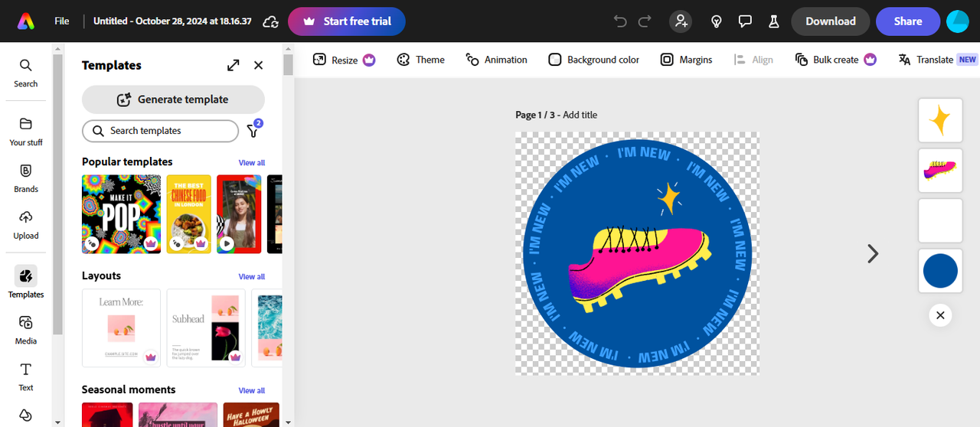The image size is (980, 427).
Task: Open the lightbulb tips icon
Action: [717, 21]
